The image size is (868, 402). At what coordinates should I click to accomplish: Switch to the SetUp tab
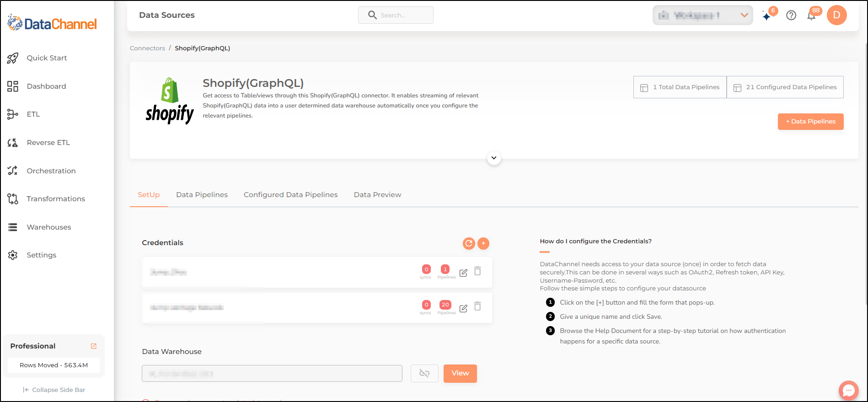click(x=149, y=195)
